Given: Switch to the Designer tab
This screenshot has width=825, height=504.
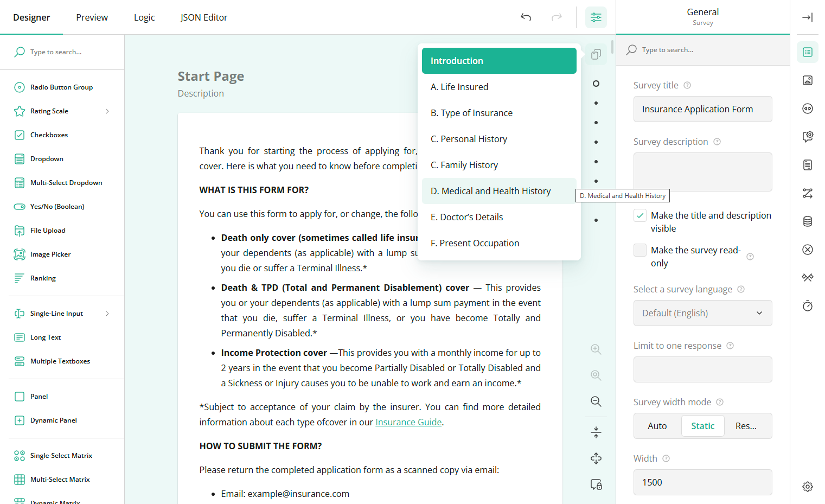Looking at the screenshot, I should click(31, 17).
